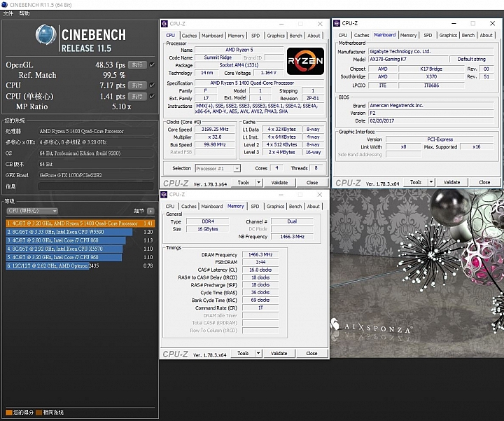Viewport: 504px width, 421px height.
Task: Select the Intel Xeon X5570 ranking row
Action: (x=80, y=249)
